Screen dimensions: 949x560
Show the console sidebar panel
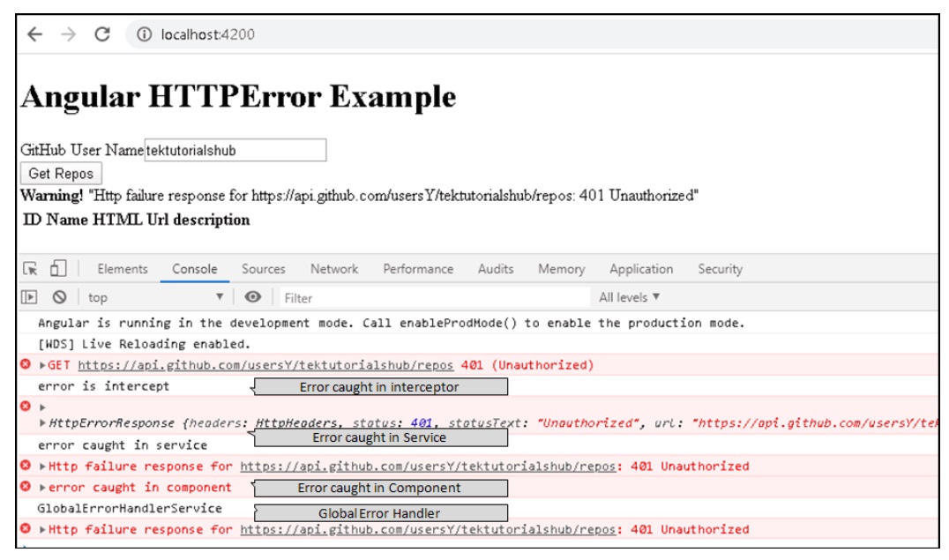pos(30,298)
